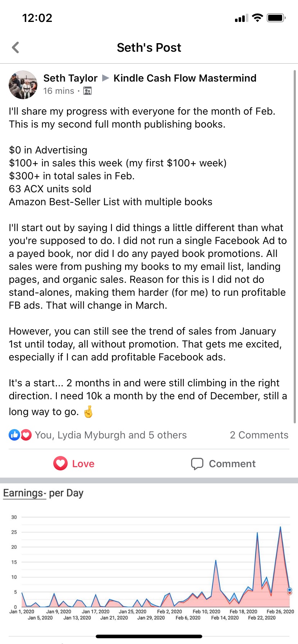Tap the Wi-Fi icon in status bar
Screen dimensions: 298x644
click(x=257, y=18)
